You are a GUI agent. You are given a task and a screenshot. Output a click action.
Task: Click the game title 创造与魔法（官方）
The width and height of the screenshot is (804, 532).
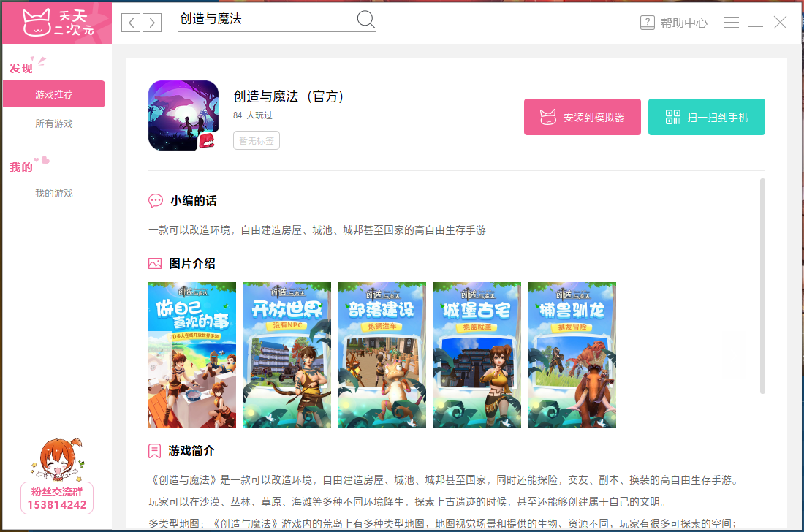click(x=290, y=96)
